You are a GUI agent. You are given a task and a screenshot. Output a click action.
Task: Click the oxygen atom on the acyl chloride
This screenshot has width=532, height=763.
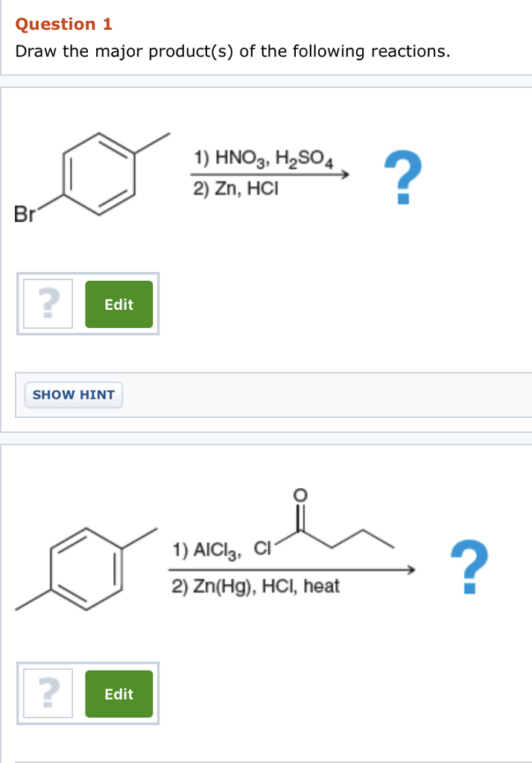[x=300, y=495]
